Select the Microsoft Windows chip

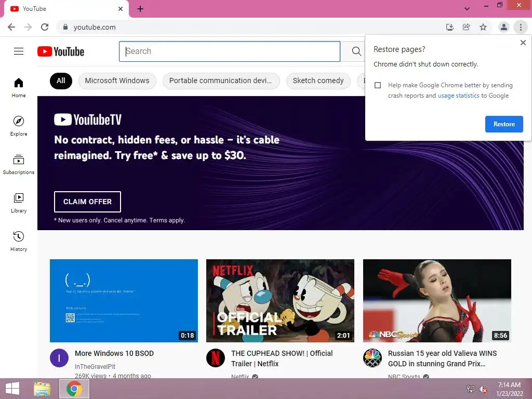pos(117,81)
